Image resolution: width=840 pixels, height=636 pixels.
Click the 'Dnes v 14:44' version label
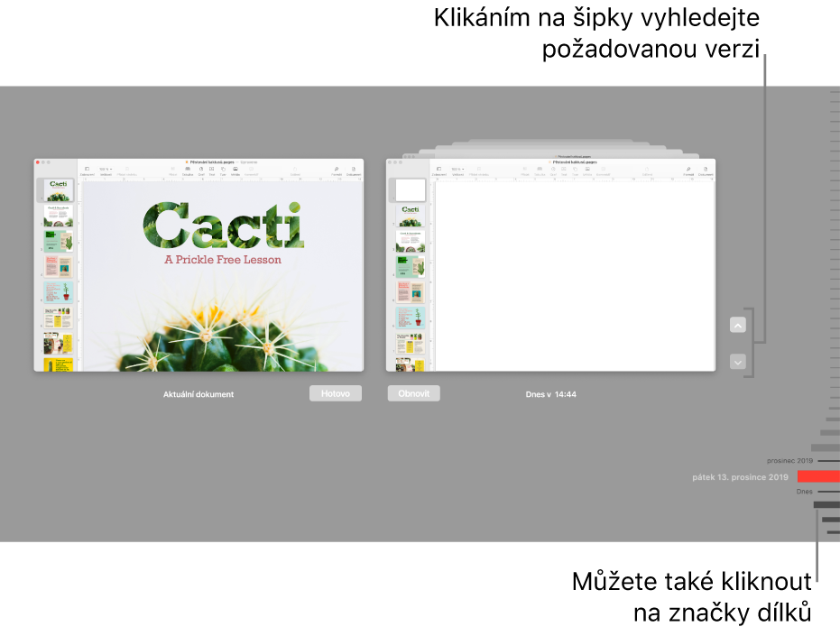pyautogui.click(x=550, y=394)
